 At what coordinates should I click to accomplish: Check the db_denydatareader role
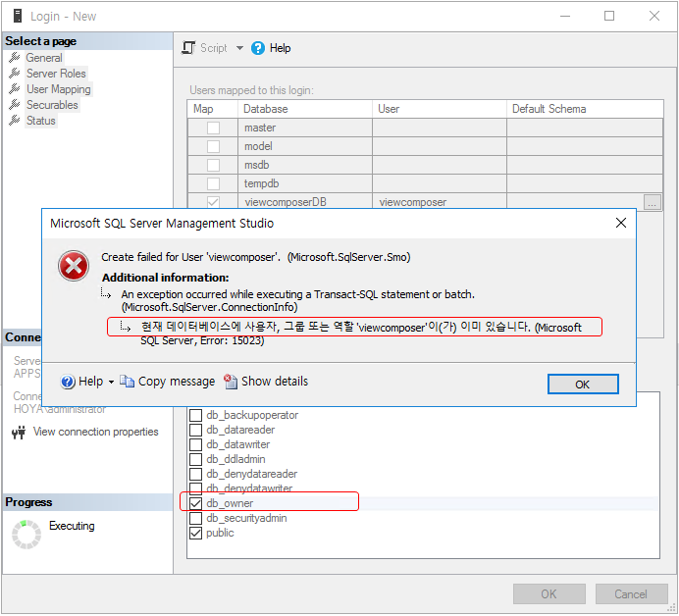[195, 474]
